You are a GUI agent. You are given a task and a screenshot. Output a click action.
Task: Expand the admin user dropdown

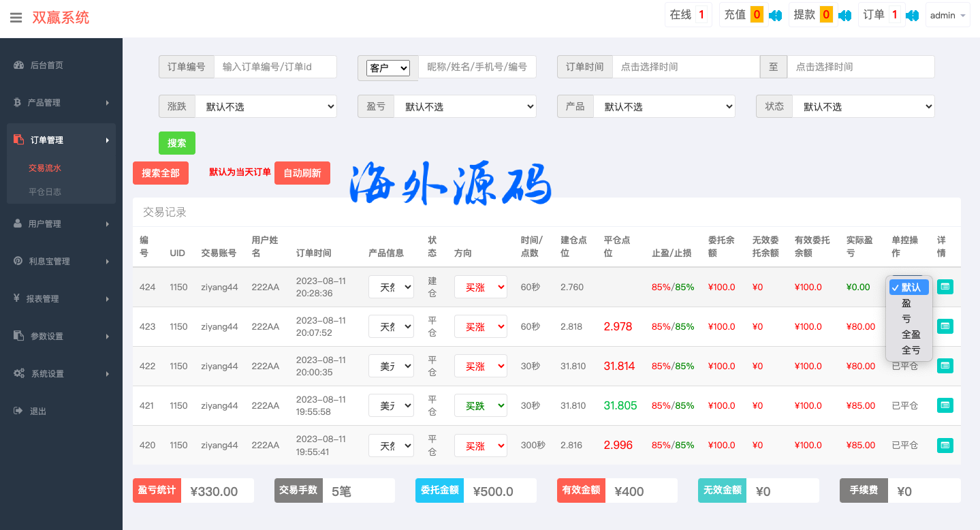pos(947,16)
